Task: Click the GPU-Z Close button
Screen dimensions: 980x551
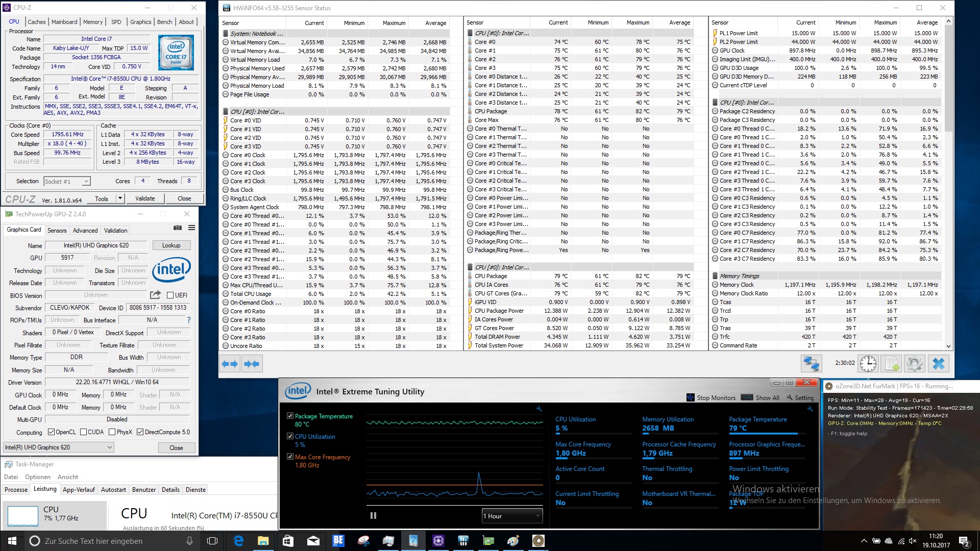Action: coord(176,447)
